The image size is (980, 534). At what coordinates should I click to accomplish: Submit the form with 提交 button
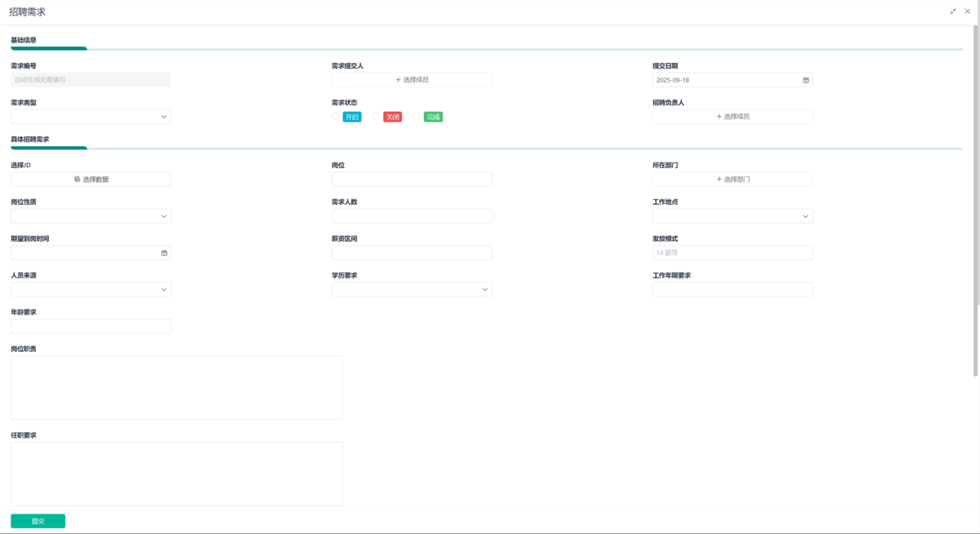(x=38, y=521)
